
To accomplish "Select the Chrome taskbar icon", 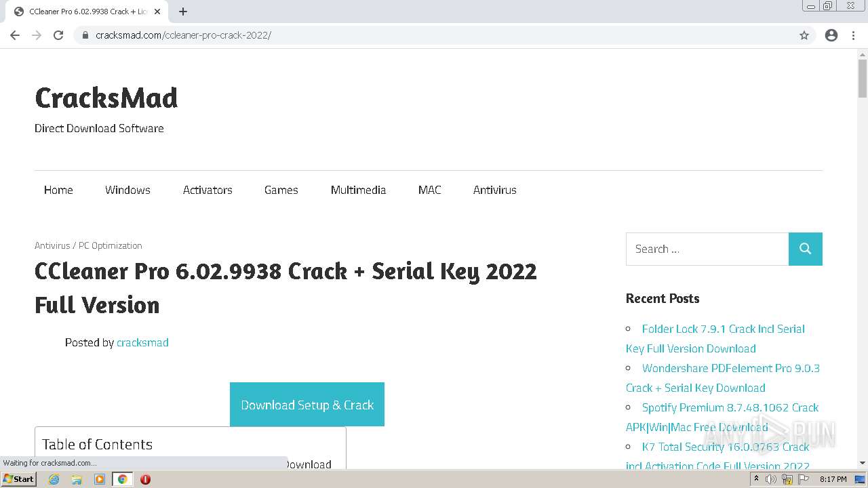I will (123, 479).
